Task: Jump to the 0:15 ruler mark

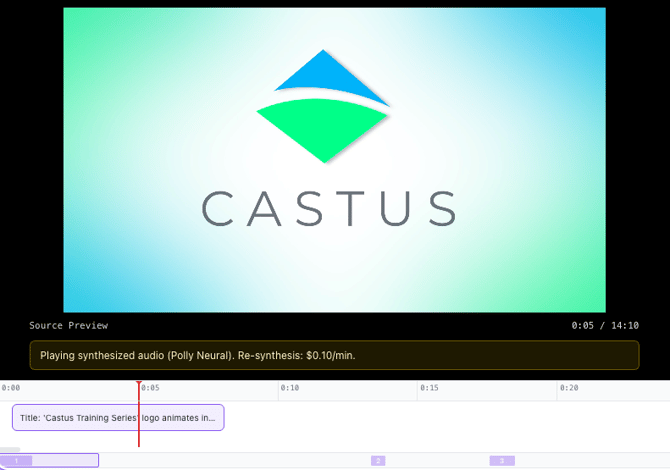Action: [429, 388]
